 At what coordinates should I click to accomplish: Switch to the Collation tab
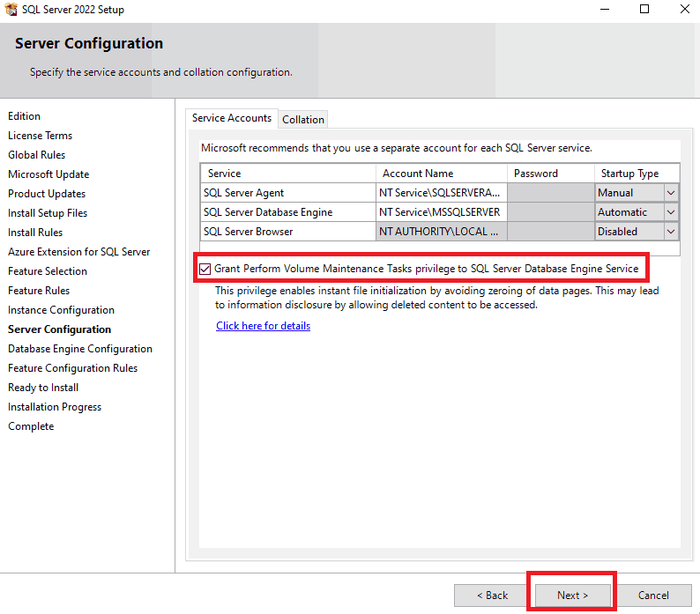(303, 120)
